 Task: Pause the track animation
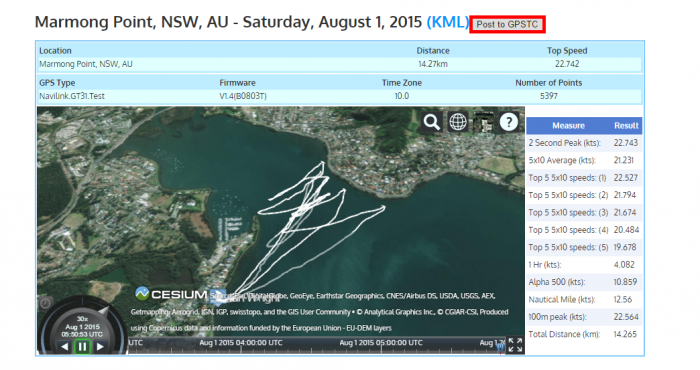coord(82,346)
